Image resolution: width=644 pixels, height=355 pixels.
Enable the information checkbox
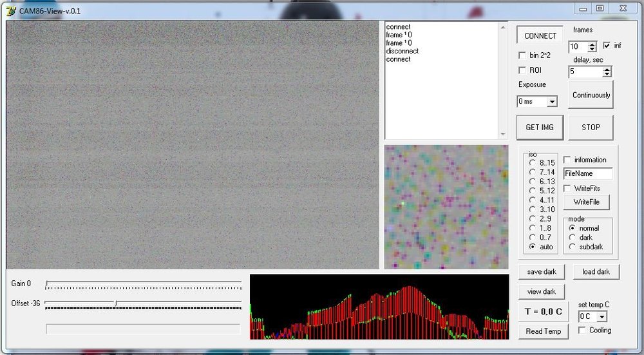tap(567, 159)
